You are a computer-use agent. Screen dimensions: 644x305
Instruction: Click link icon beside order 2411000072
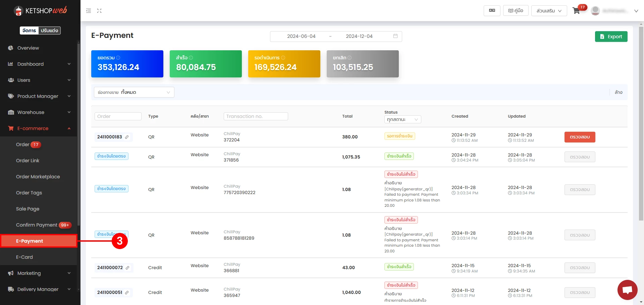[127, 268]
